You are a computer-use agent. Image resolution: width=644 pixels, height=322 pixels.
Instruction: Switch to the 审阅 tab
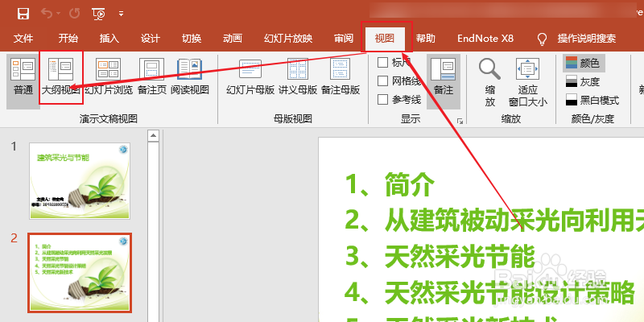[x=344, y=39]
